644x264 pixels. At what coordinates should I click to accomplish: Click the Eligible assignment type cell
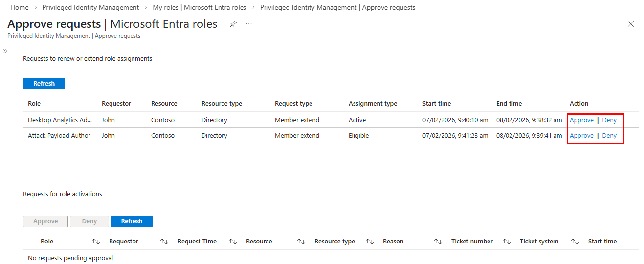[x=358, y=136]
